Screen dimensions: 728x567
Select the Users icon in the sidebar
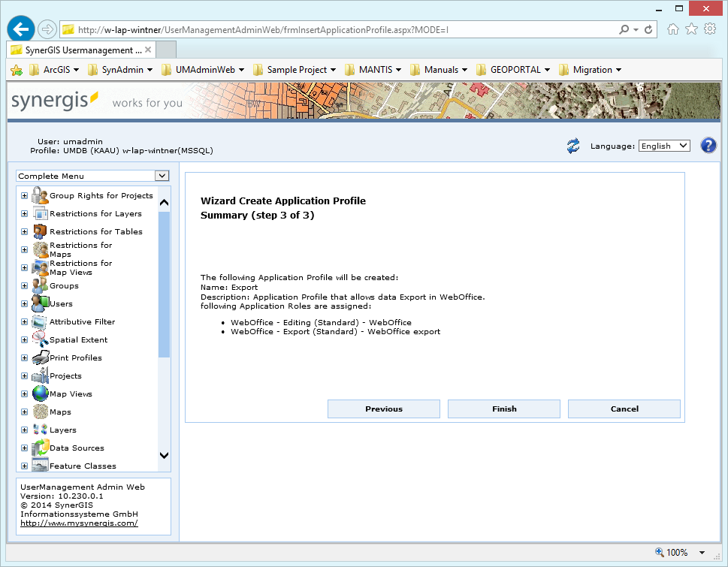tap(39, 303)
